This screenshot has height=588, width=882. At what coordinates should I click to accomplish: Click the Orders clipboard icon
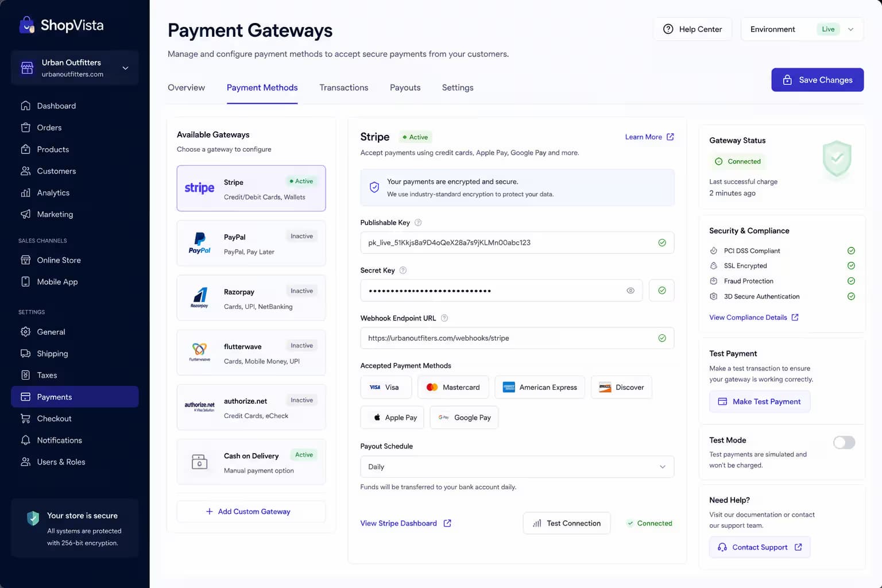25,127
